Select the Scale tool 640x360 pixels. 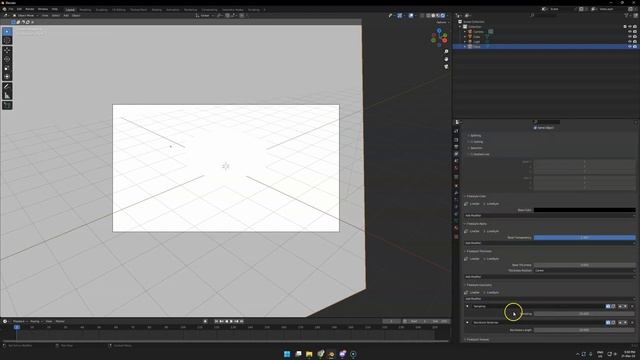click(x=7, y=68)
